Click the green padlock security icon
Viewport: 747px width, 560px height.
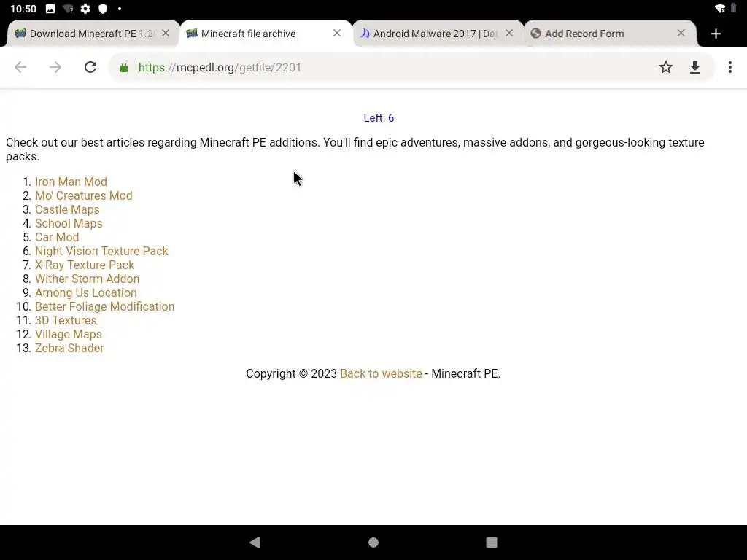point(124,68)
